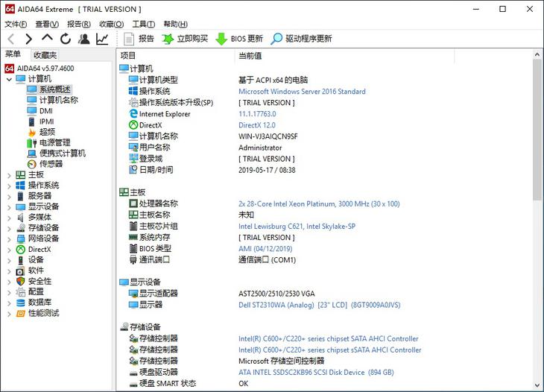The height and width of the screenshot is (392, 544).
Task: Select the IPMI tree item
Action: point(46,121)
